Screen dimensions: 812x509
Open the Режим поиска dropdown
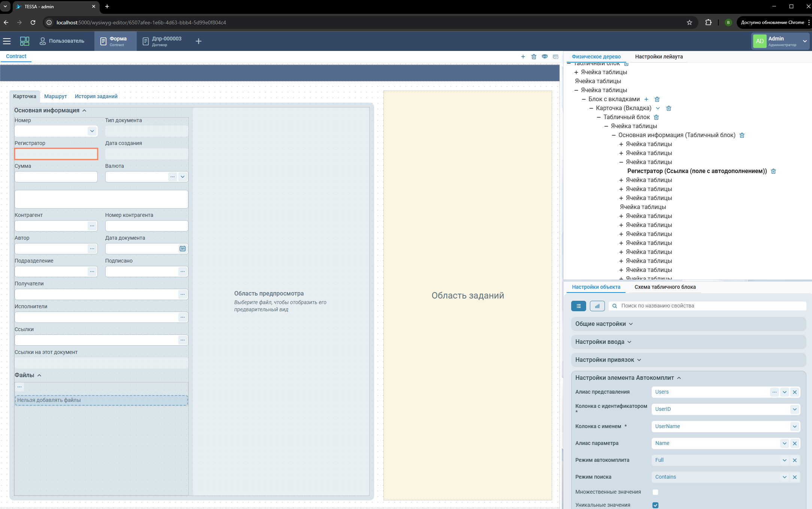(784, 477)
